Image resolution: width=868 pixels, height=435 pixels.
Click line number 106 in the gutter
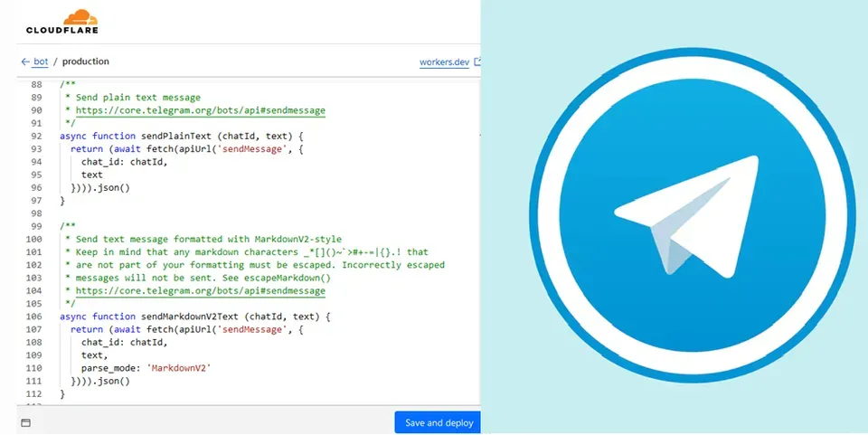[x=34, y=317]
